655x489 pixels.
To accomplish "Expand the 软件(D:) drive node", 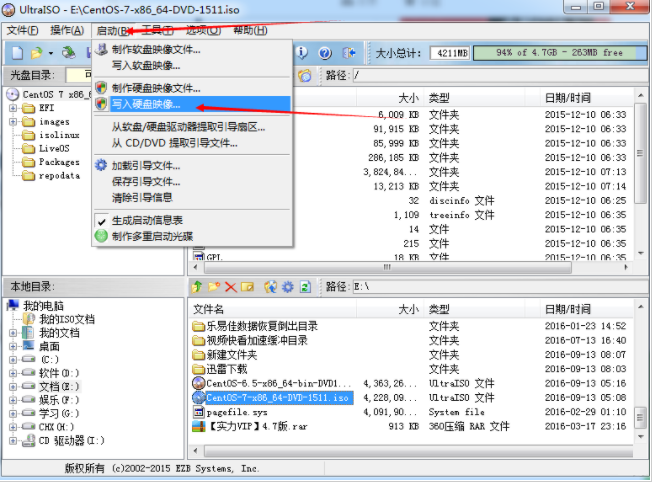I will (x=13, y=373).
